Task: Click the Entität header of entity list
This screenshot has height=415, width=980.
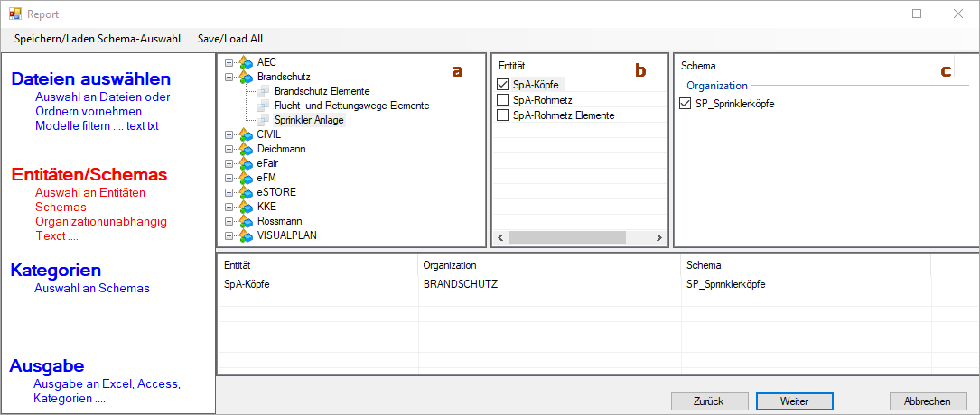Action: (510, 65)
